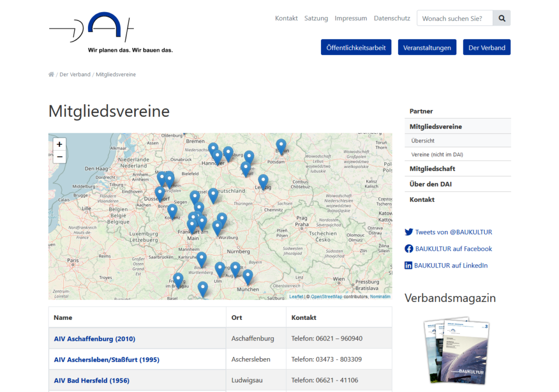Click the Ort column header

point(256,317)
